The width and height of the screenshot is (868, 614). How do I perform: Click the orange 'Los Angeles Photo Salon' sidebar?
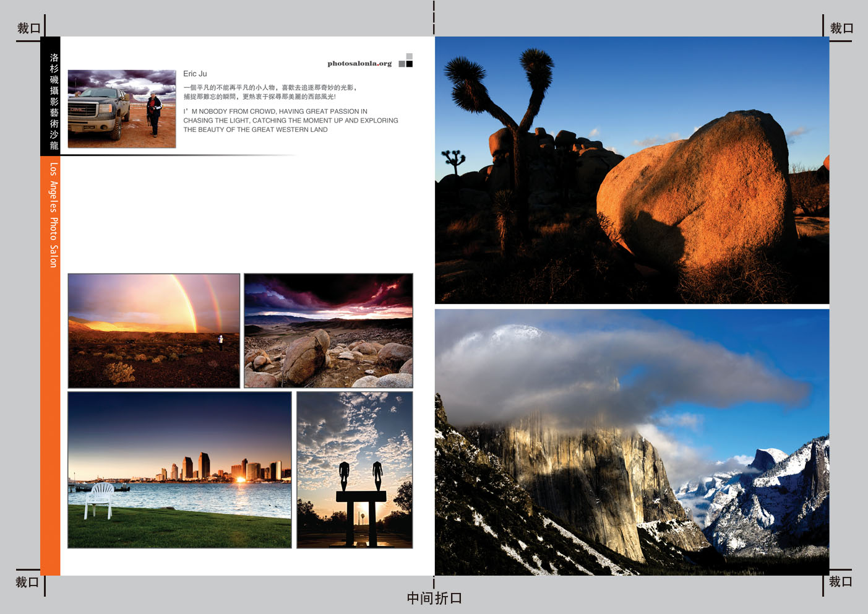point(54,215)
